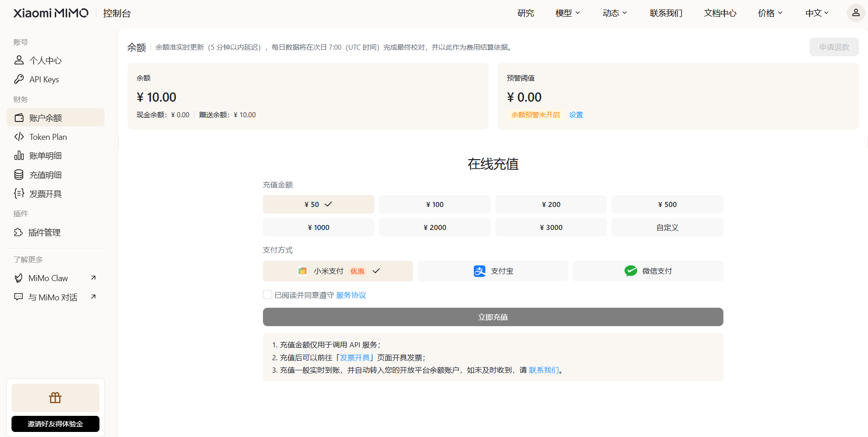
Task: Follow the 联系我们 link in the notes
Action: point(544,370)
